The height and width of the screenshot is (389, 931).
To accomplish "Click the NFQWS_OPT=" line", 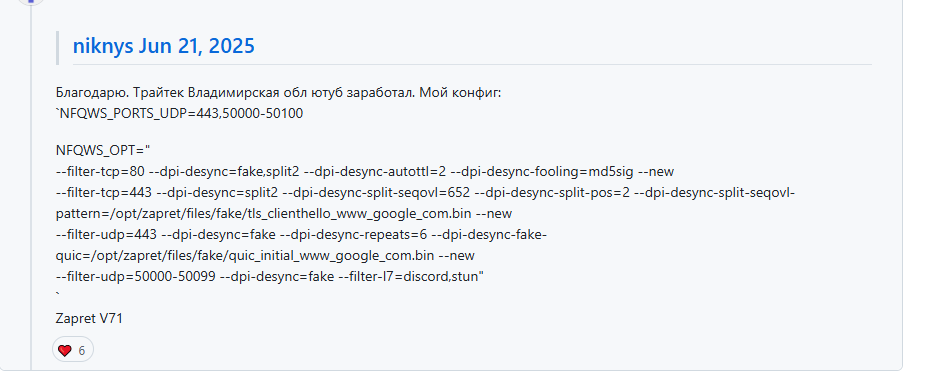I will [x=103, y=151].
